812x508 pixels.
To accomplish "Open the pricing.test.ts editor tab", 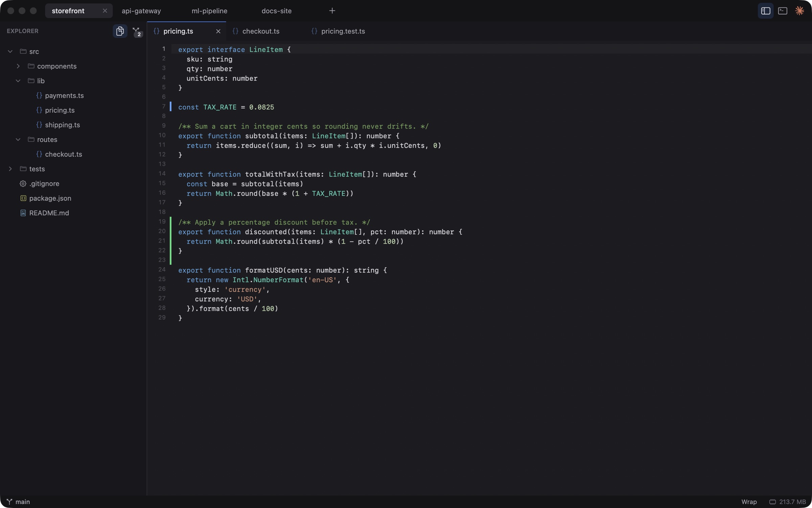I will [343, 31].
